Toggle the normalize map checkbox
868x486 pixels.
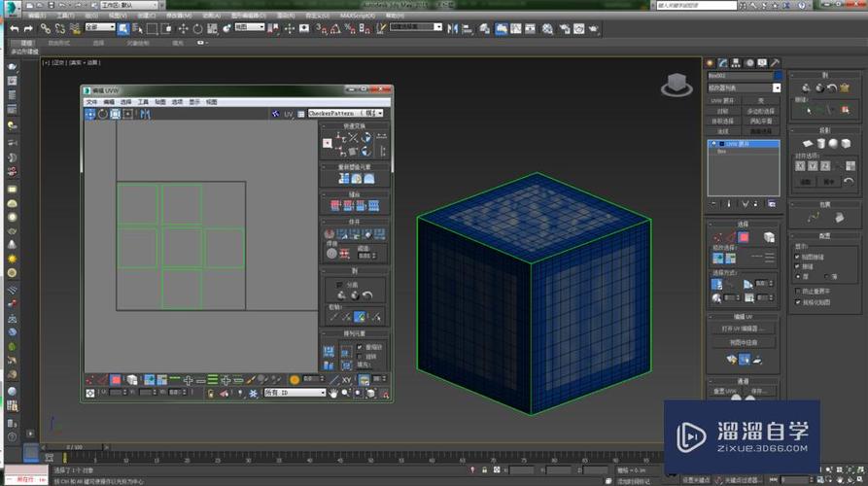798,302
